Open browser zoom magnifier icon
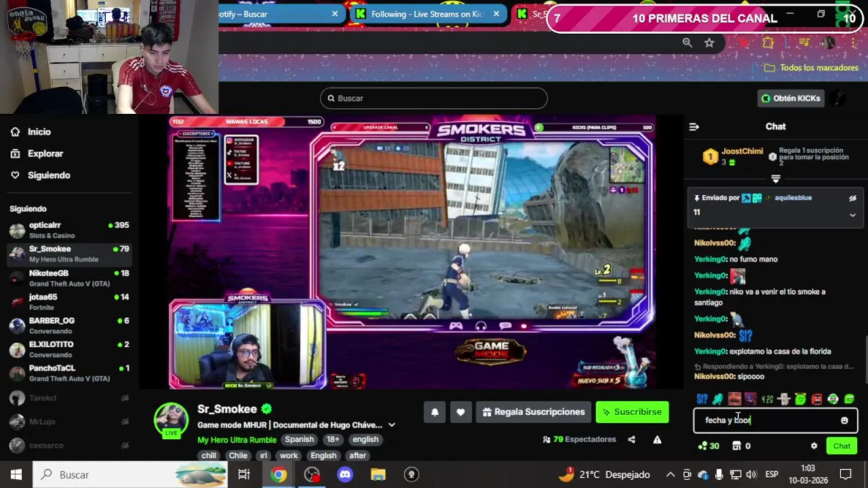This screenshot has width=868, height=488. click(x=687, y=43)
